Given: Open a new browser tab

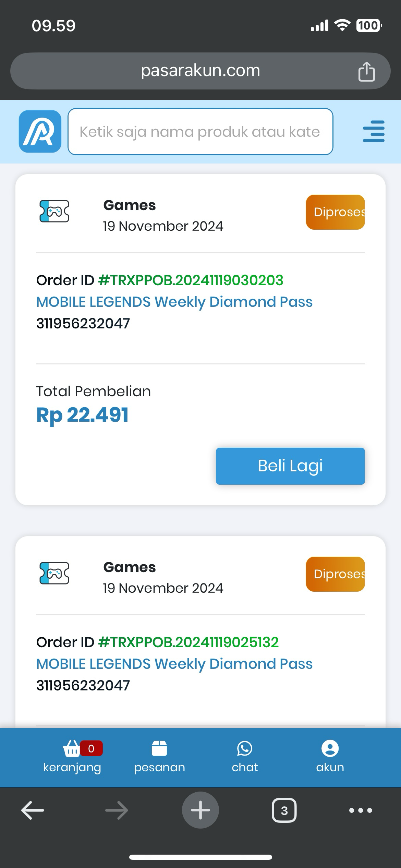Looking at the screenshot, I should [x=200, y=810].
